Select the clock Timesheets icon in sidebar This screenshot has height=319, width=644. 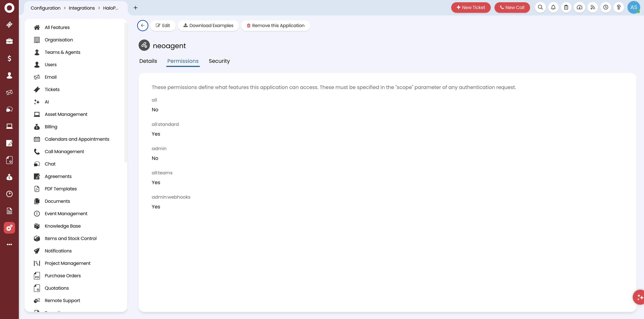9,194
